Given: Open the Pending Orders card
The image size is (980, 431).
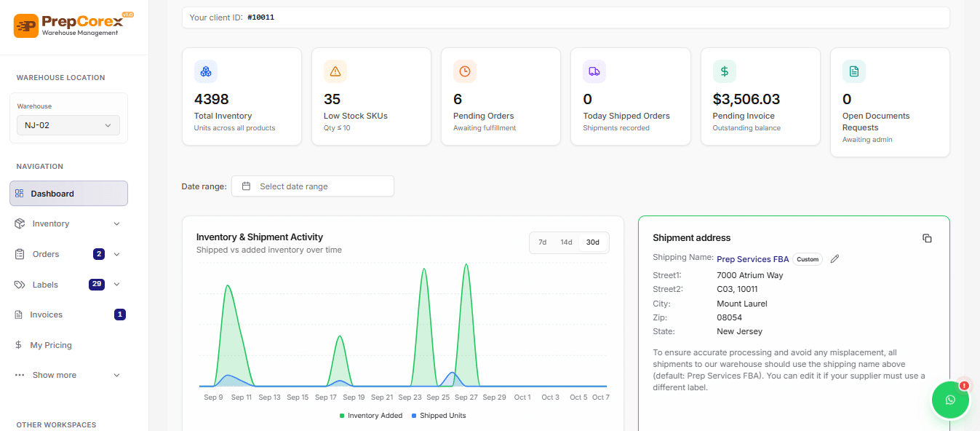Looking at the screenshot, I should (x=501, y=97).
